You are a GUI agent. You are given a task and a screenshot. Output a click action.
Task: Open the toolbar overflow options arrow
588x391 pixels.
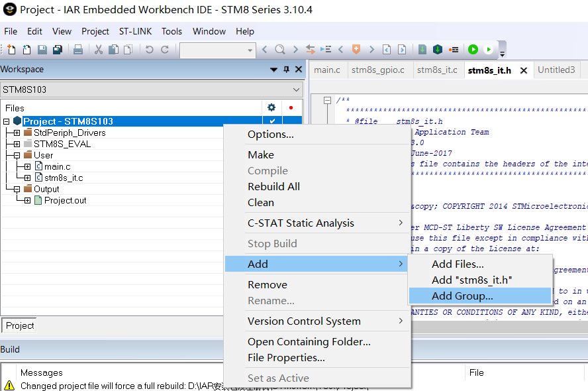(x=503, y=54)
